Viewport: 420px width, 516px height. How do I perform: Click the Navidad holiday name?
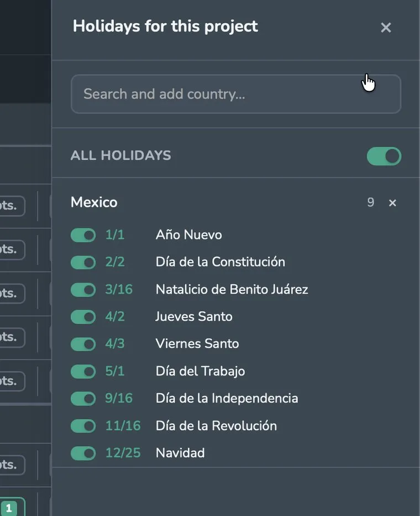[x=180, y=453]
